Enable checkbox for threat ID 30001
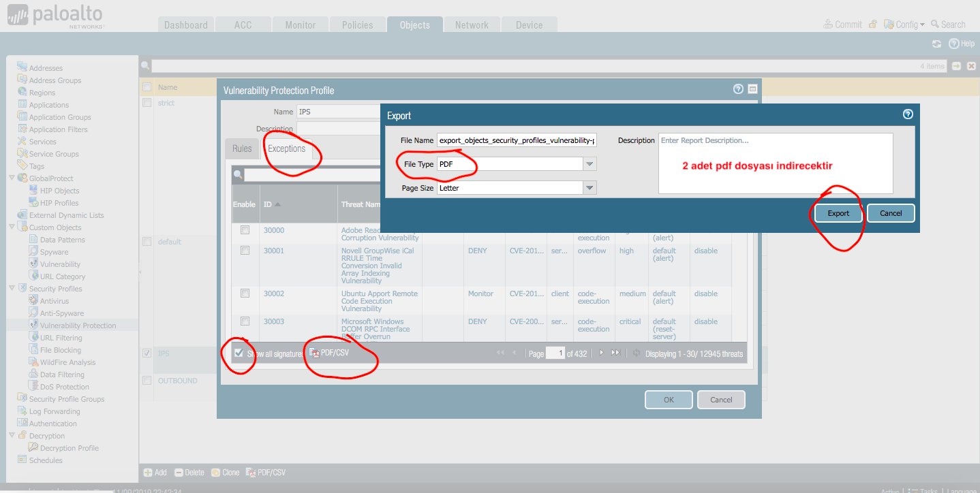The height and width of the screenshot is (493, 980). click(245, 251)
